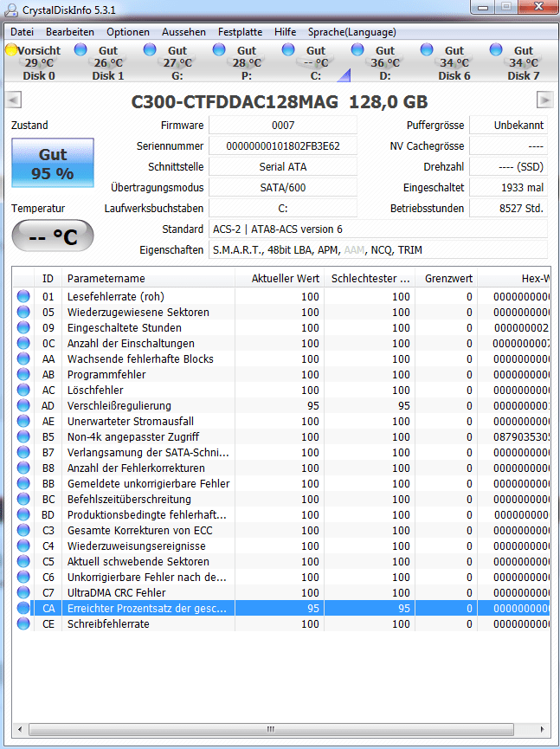Select the Aktuell schwebende Sektoren row
This screenshot has height=749, width=560.
coord(281,561)
